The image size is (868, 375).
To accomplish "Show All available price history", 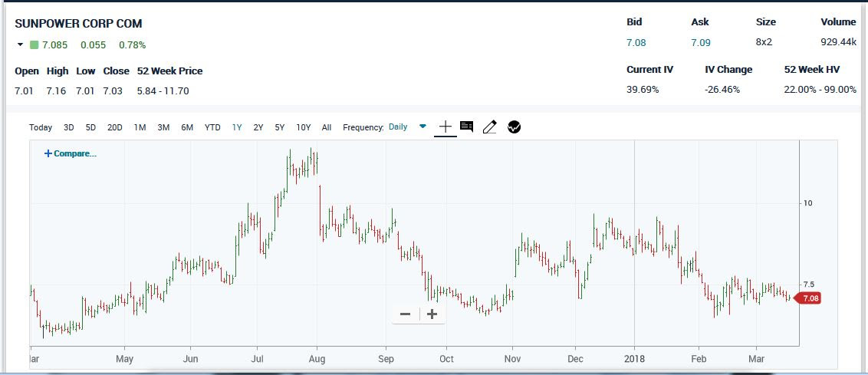I will click(x=327, y=127).
